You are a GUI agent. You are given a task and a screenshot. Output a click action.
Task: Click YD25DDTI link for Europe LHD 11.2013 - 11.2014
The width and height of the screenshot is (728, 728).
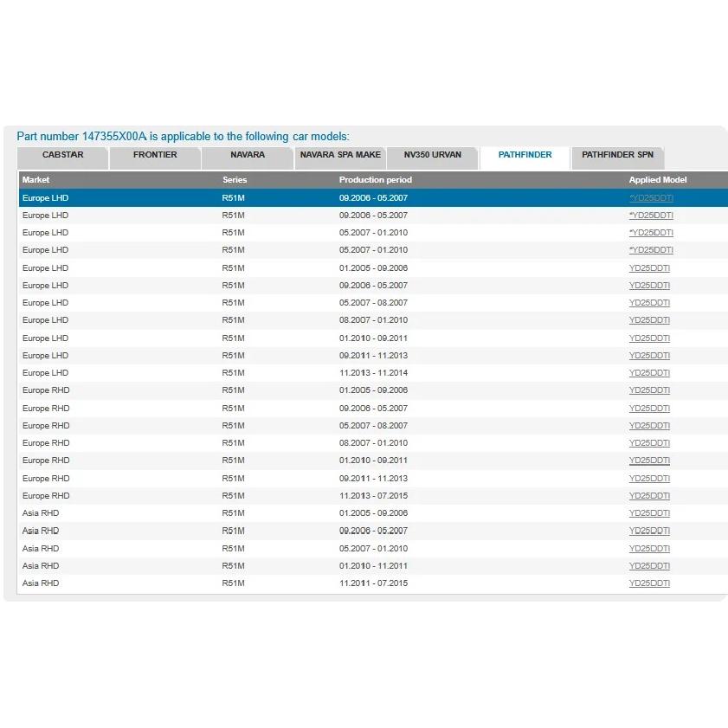click(x=649, y=373)
